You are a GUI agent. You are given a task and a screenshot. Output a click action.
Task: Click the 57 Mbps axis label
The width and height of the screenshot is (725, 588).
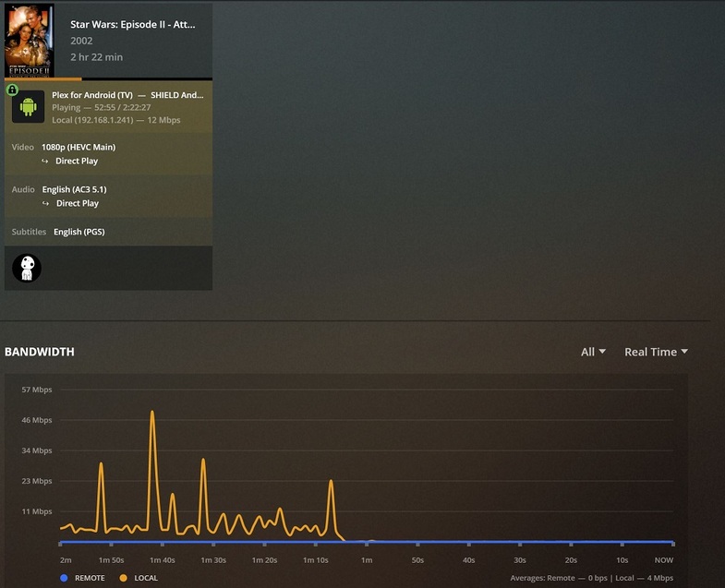37,390
